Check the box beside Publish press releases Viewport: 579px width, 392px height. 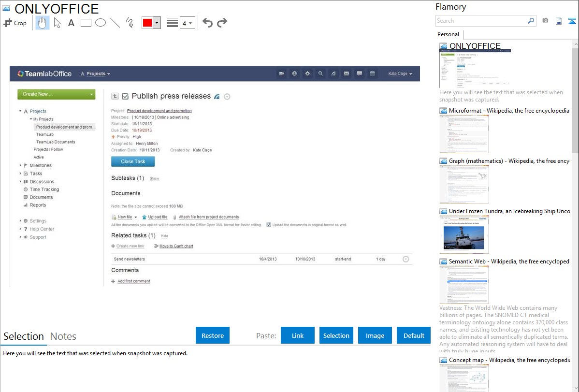(x=125, y=96)
